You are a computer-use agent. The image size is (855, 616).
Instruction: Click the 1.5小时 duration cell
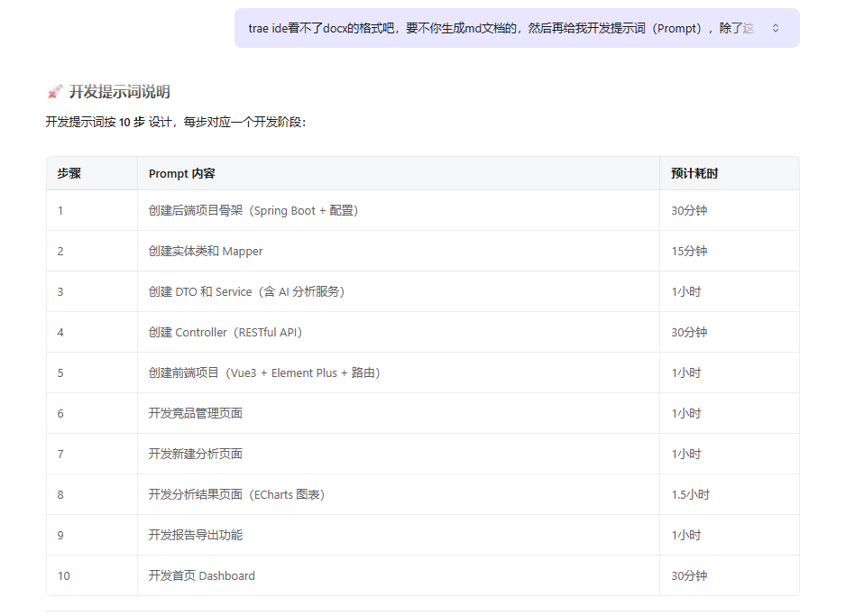pyautogui.click(x=690, y=495)
